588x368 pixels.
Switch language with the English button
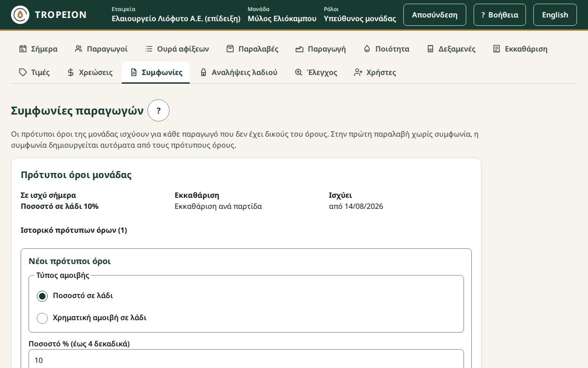click(x=555, y=15)
